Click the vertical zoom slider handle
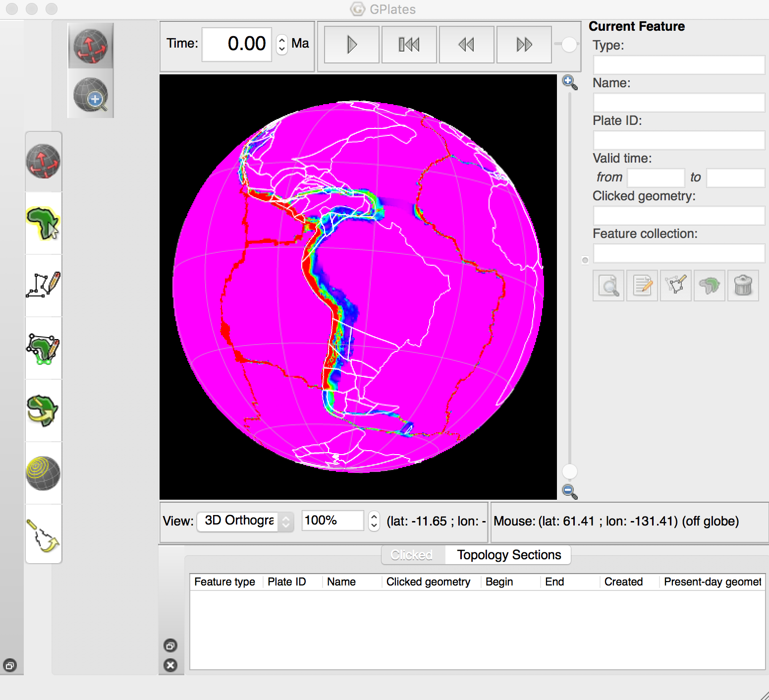The height and width of the screenshot is (700, 769). 570,471
